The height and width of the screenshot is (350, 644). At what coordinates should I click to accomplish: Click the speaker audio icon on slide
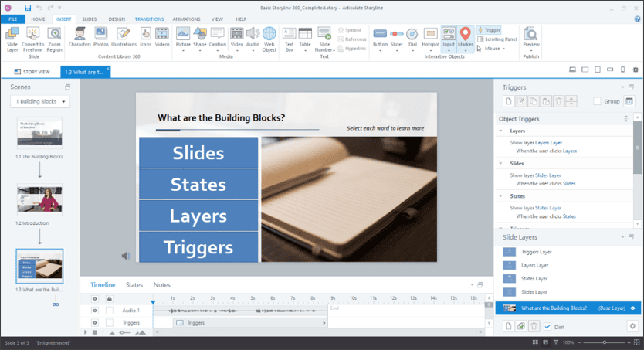click(126, 256)
